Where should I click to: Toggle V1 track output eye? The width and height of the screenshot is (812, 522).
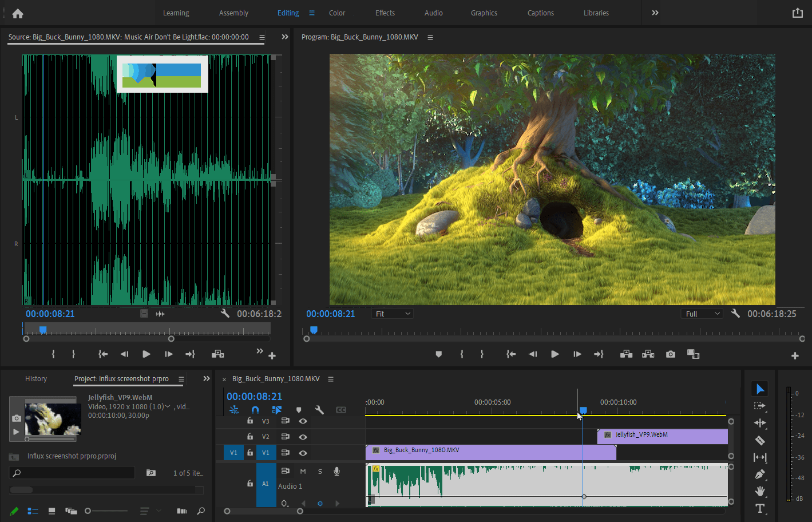coord(303,453)
